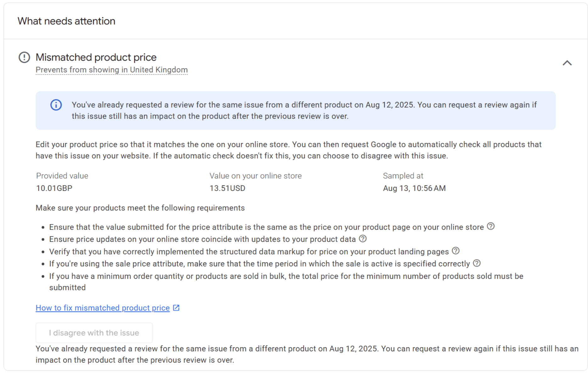Screen dimensions: 588x374
Task: Click Prevents from showing in United Kingdom text
Action: [112, 70]
